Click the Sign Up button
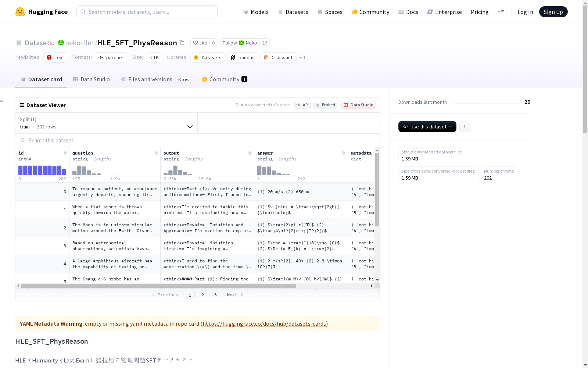The width and height of the screenshot is (588, 368). click(553, 12)
